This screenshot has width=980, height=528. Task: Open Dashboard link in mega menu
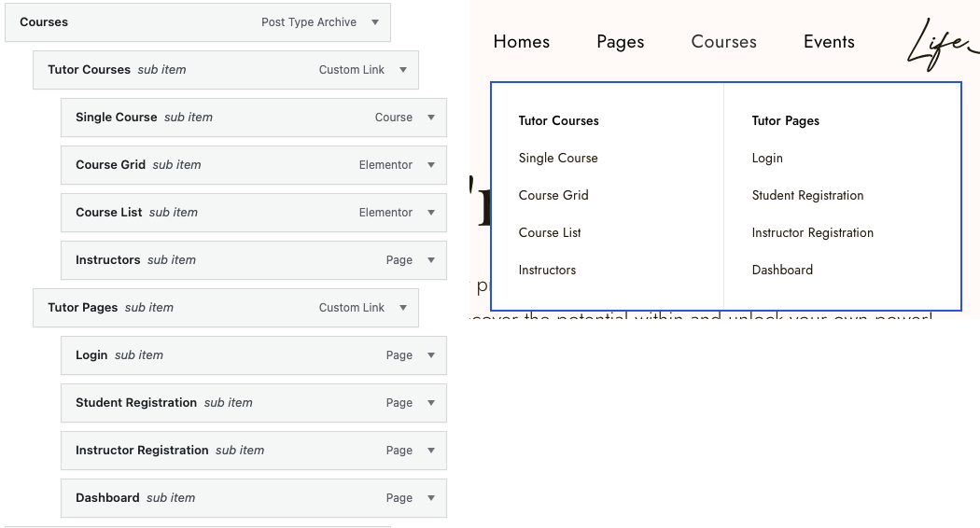pos(782,270)
